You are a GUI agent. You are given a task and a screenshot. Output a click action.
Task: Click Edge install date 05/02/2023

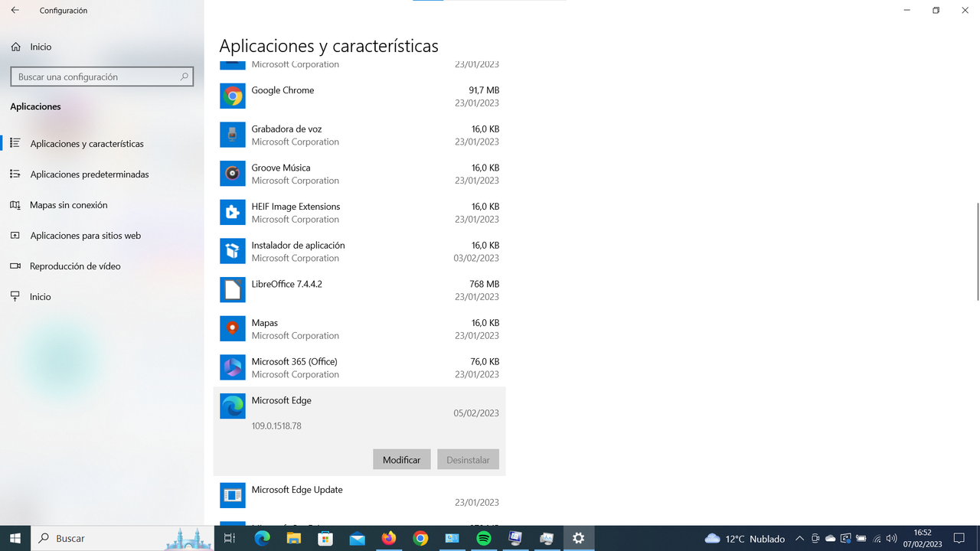point(476,412)
